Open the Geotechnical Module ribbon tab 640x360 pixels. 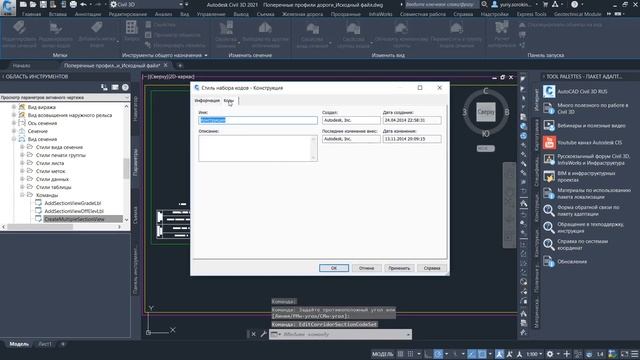578,14
